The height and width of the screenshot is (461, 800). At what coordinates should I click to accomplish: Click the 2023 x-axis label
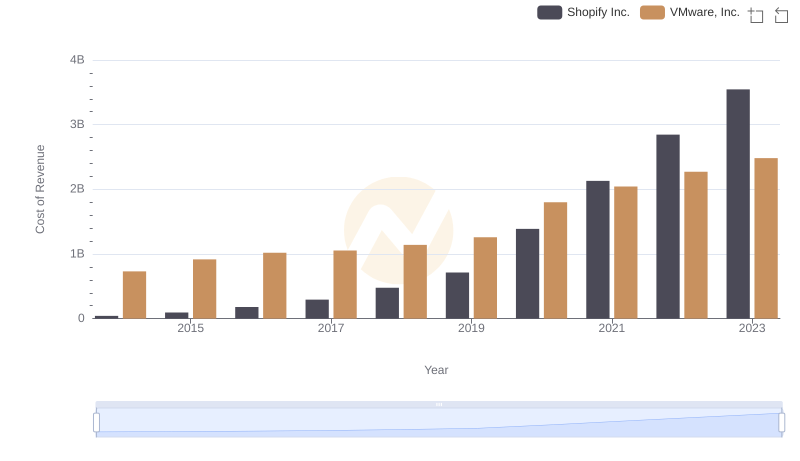coord(752,328)
